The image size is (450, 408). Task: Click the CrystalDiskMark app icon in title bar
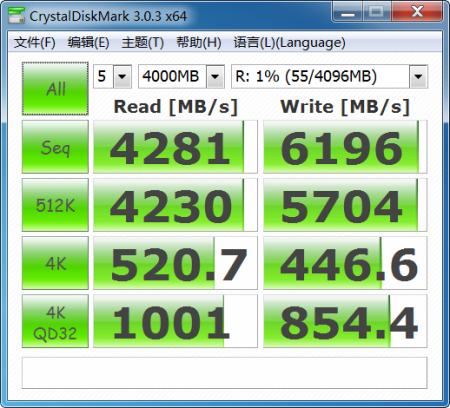[x=16, y=15]
